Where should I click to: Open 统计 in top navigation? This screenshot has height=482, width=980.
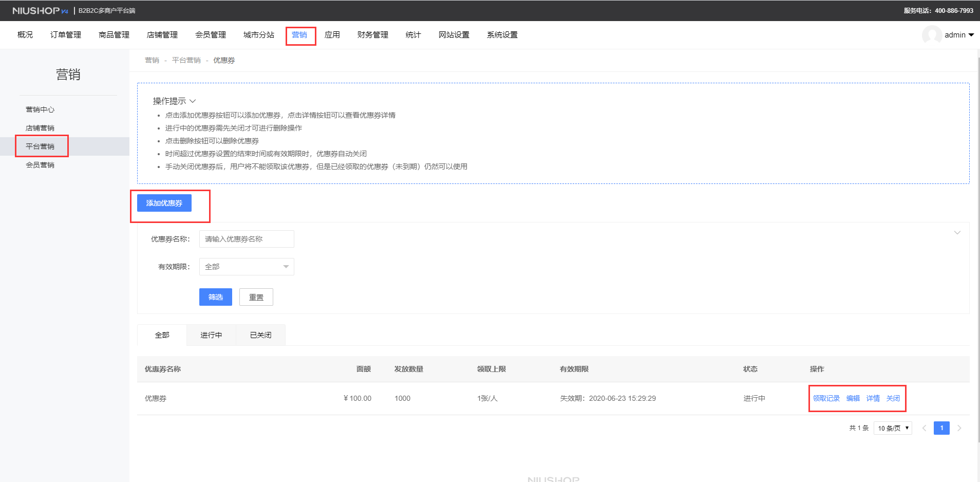413,35
